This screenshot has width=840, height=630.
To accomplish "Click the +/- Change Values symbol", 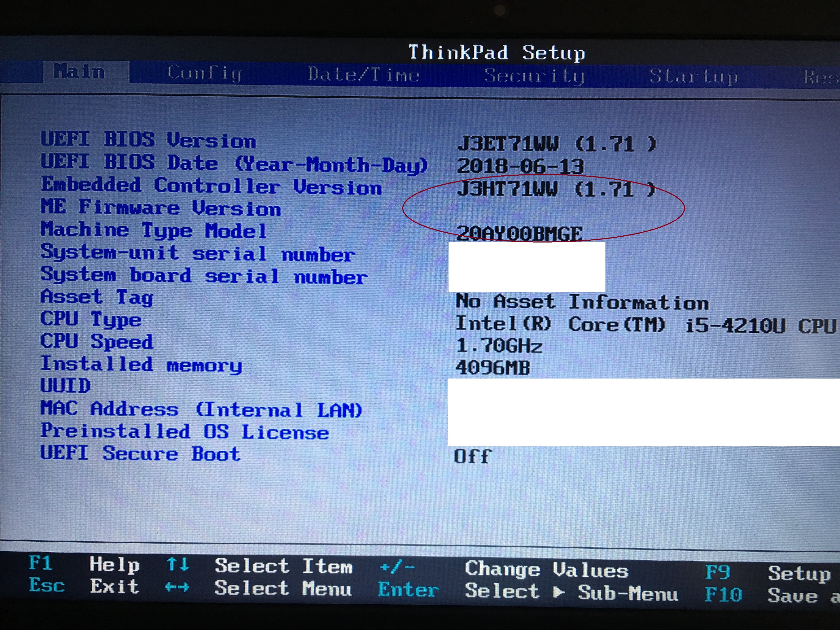I will click(x=397, y=567).
